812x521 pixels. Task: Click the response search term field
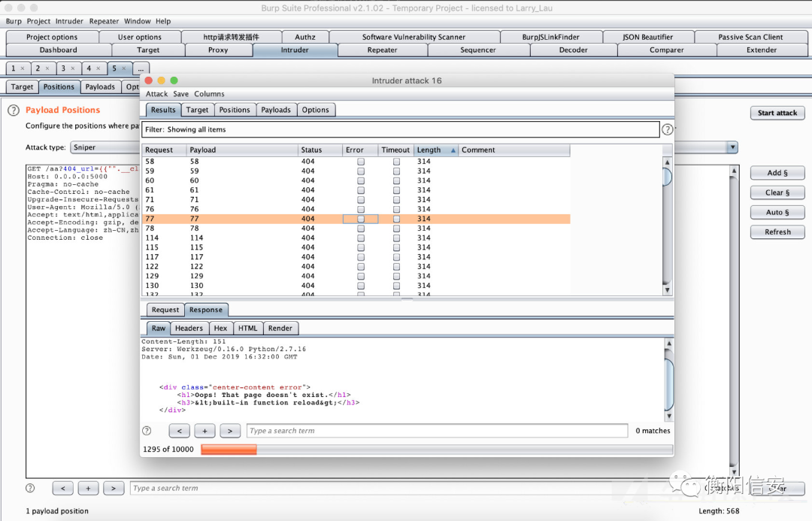point(437,430)
